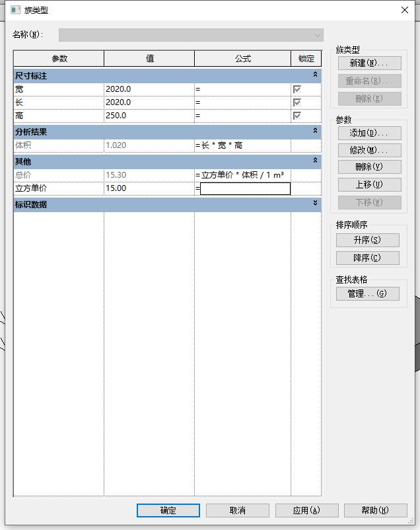
Task: Click the 总价 value 15.30
Action: [149, 175]
